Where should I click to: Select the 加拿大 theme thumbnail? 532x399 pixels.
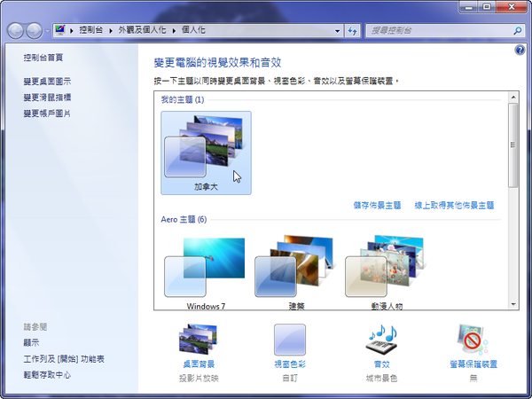click(x=206, y=153)
